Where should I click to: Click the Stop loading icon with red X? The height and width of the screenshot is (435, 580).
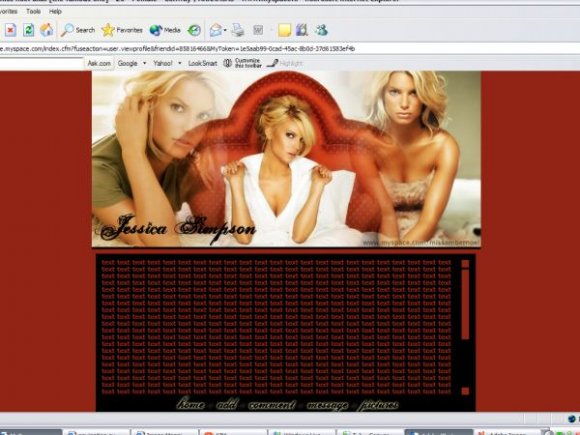click(x=10, y=30)
